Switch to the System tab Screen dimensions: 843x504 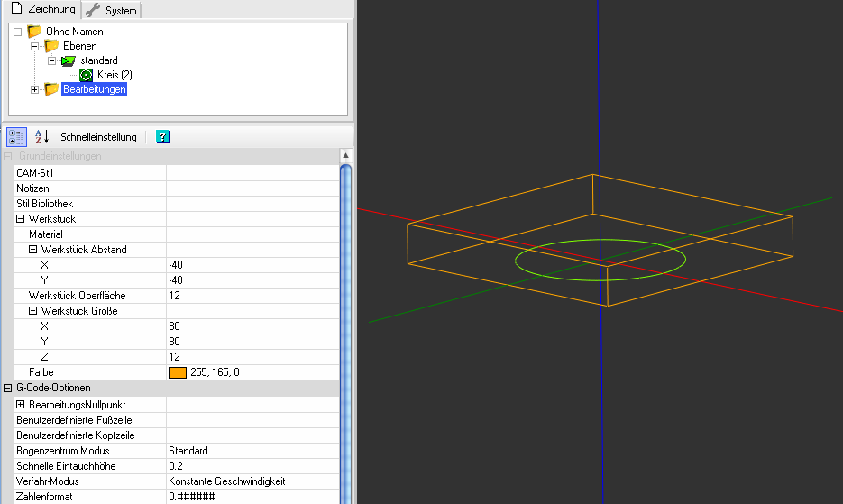tap(111, 11)
